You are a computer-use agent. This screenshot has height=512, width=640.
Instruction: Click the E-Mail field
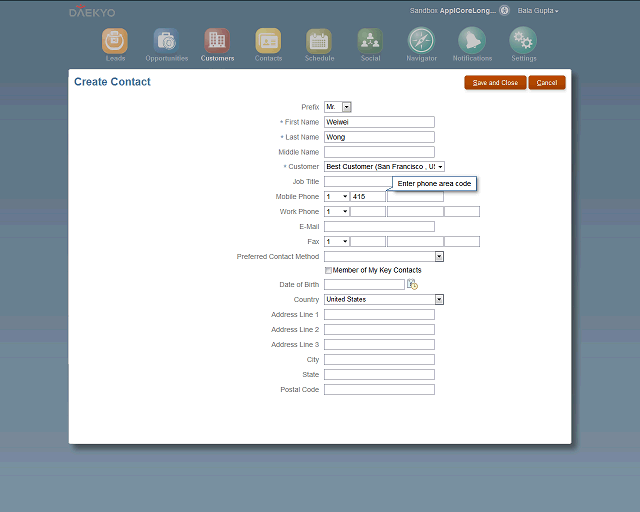click(379, 227)
